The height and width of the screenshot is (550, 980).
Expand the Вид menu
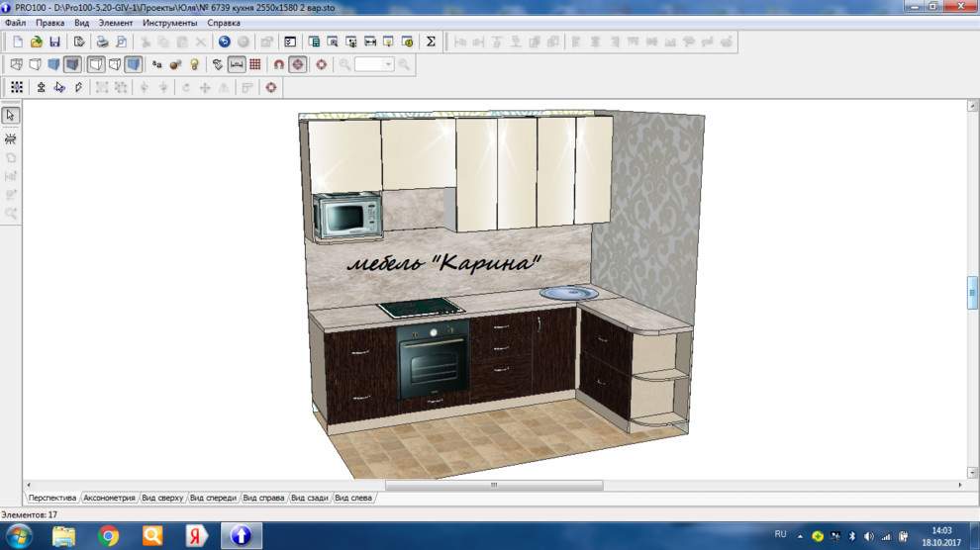coord(81,22)
